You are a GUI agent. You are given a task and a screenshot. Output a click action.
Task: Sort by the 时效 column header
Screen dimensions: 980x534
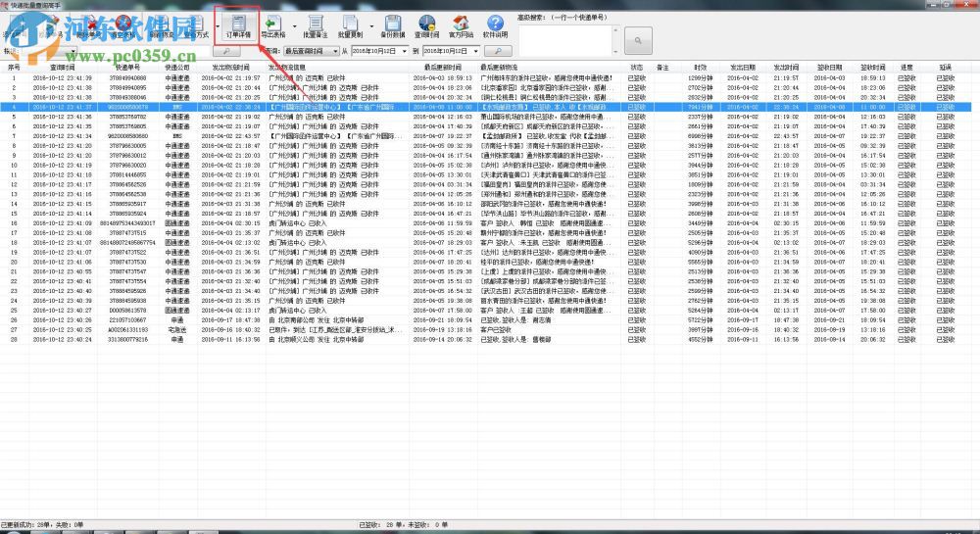click(700, 68)
